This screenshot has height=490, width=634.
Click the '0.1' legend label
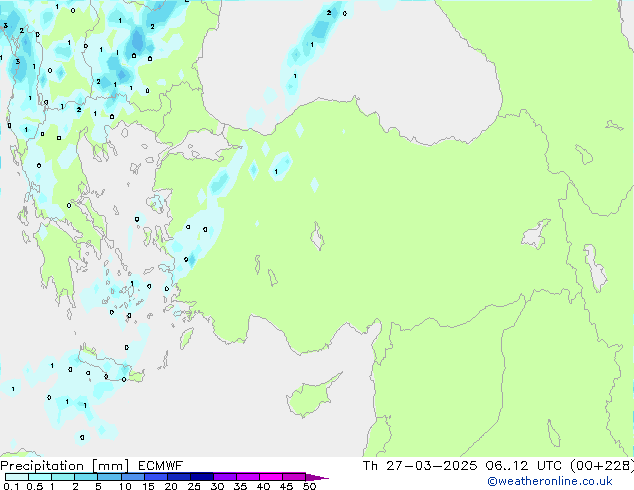(11, 486)
